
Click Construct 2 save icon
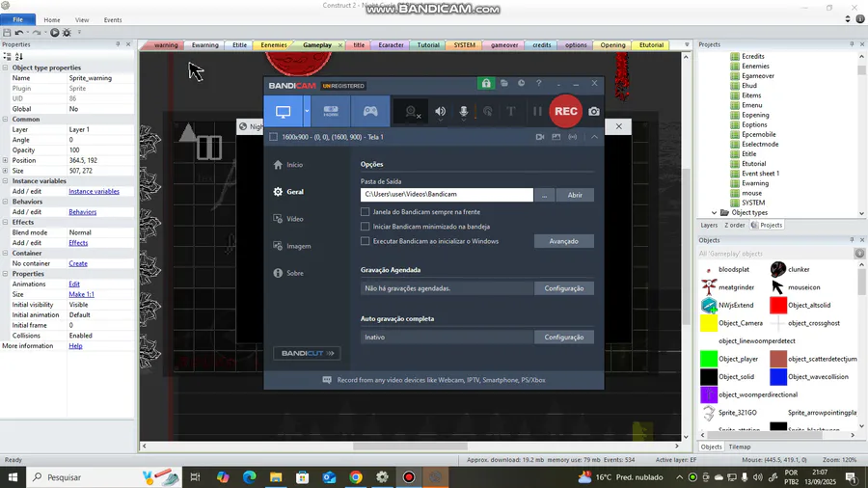point(7,33)
